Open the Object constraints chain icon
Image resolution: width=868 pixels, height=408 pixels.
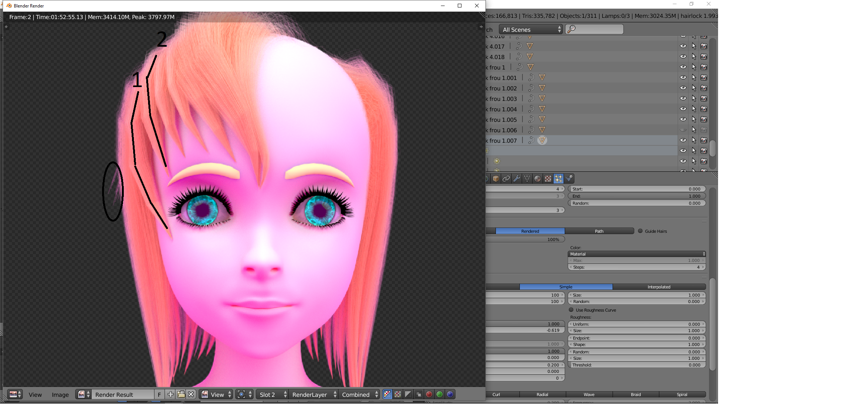[506, 179]
